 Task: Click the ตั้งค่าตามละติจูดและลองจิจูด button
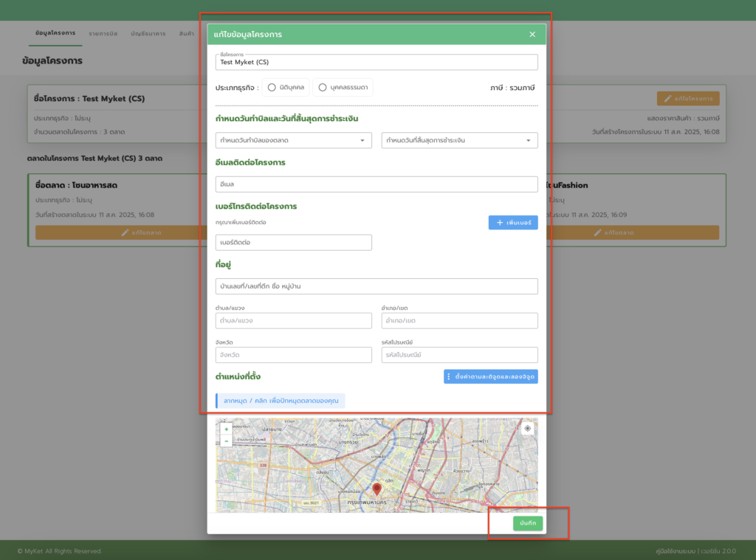click(491, 376)
